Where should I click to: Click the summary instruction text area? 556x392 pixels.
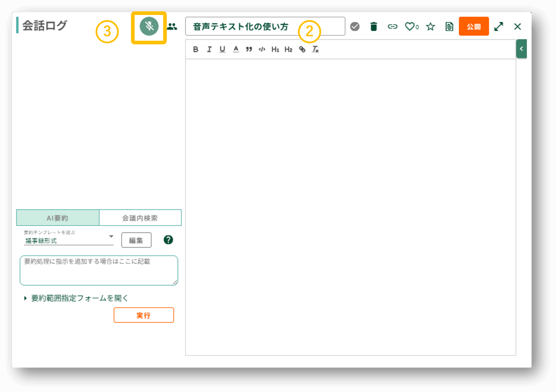coord(99,270)
